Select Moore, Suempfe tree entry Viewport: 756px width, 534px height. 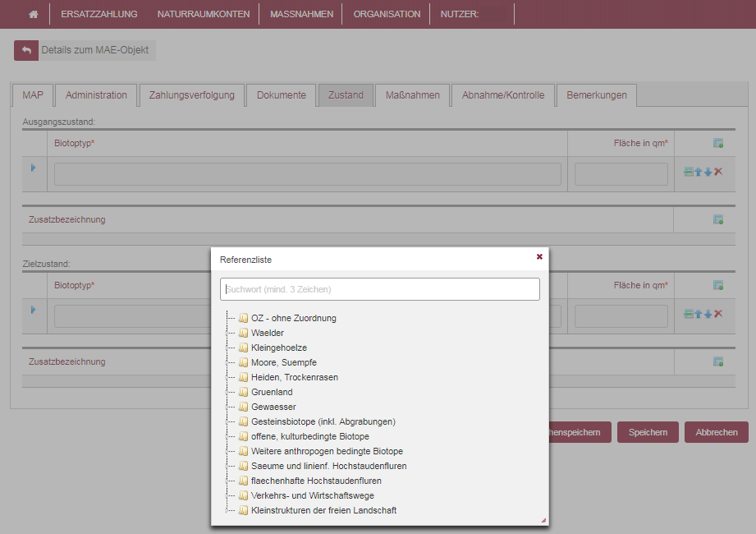coord(283,362)
